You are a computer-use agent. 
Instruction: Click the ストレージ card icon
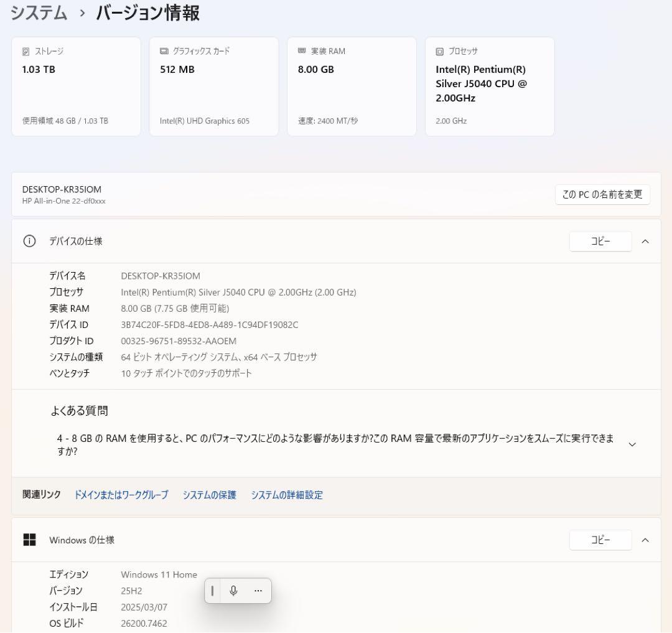tap(25, 51)
